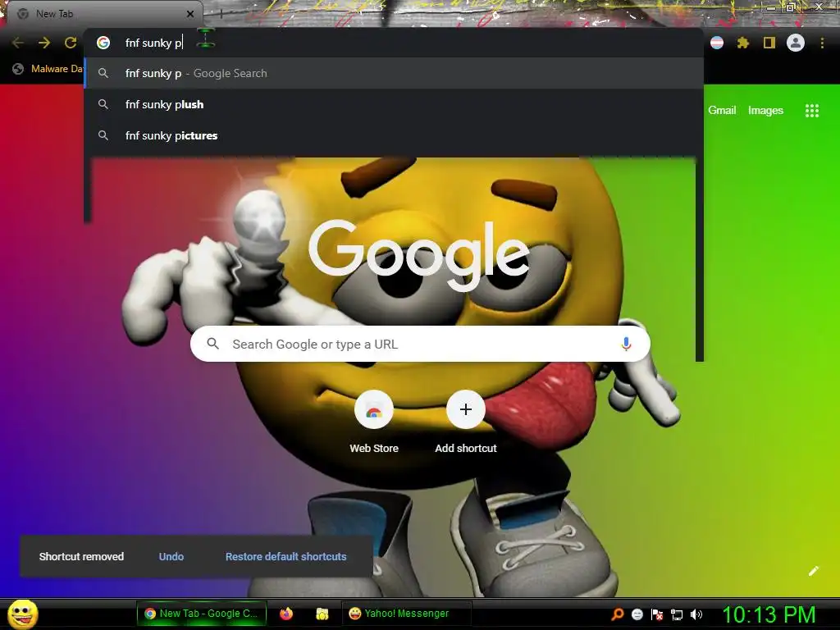Open the Images link
Image resolution: width=840 pixels, height=630 pixels.
coord(765,111)
